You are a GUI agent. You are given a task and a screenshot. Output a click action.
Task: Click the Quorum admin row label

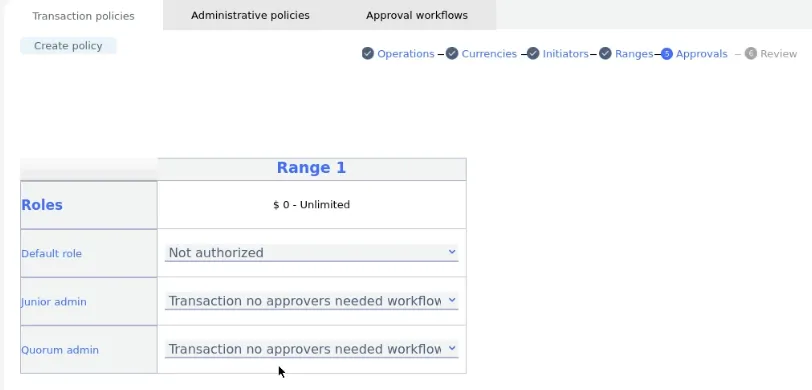60,350
